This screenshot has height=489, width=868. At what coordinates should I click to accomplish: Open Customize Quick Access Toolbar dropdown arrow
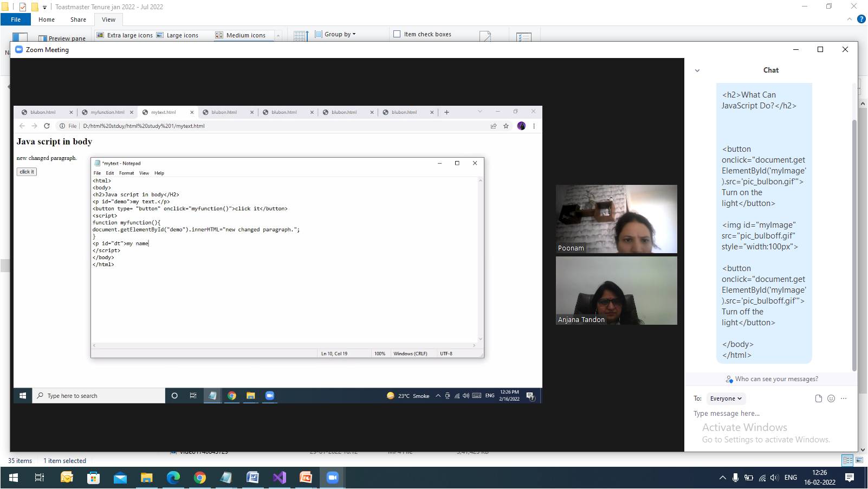45,7
